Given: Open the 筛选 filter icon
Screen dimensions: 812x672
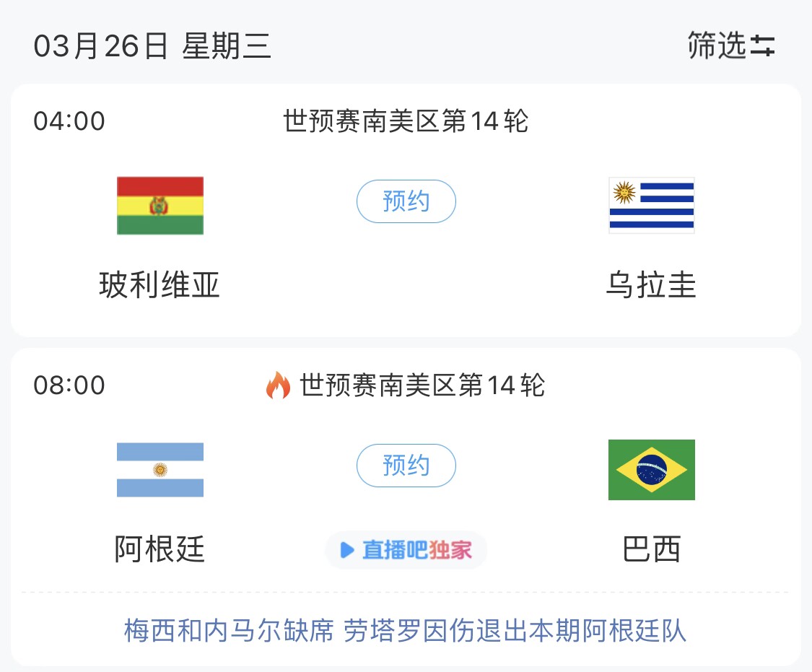Looking at the screenshot, I should (730, 46).
